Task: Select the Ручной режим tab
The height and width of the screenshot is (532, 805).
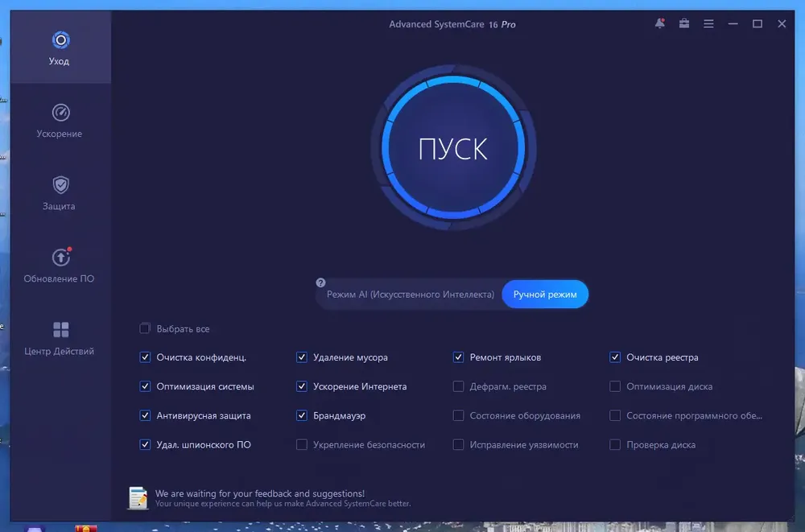Action: pos(545,295)
